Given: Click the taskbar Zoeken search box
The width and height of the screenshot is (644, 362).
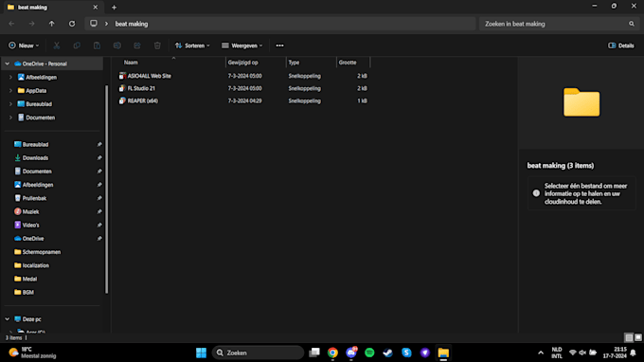Looking at the screenshot, I should (258, 353).
